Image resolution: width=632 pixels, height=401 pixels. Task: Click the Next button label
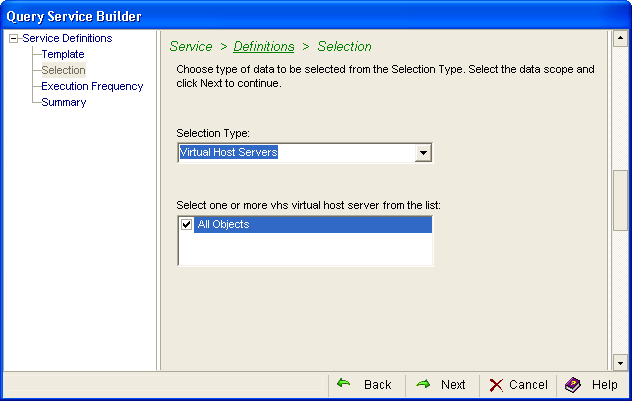tap(453, 385)
